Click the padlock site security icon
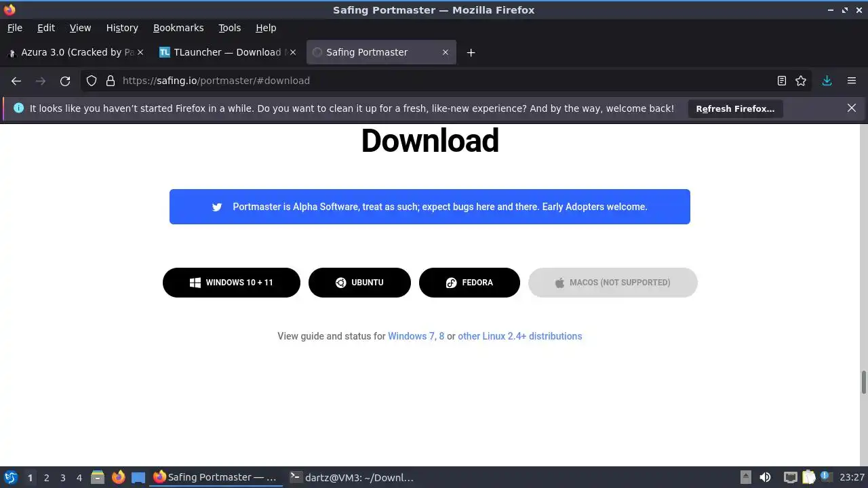868x488 pixels. (x=111, y=81)
